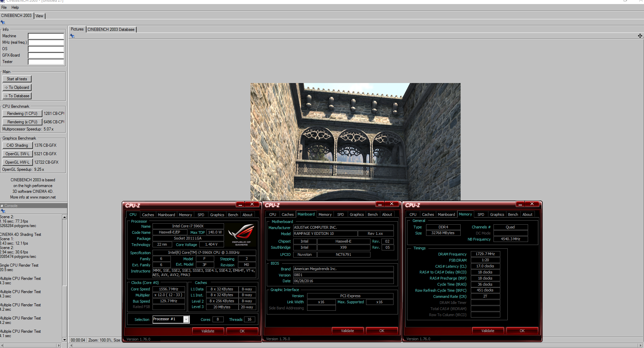The image size is (644, 348).
Task: Open Bench tab in CPU-Z CPU window
Action: point(233,215)
